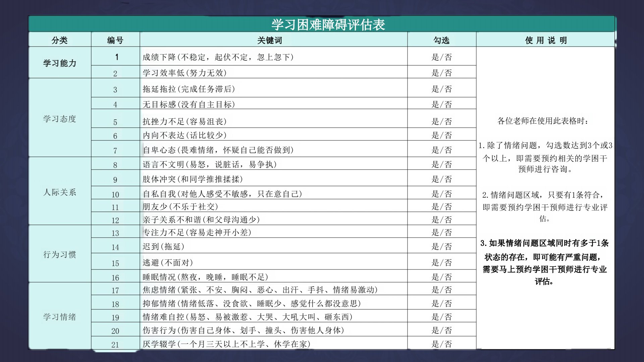The width and height of the screenshot is (644, 362).
Task: Click 是/否 for row 自卑心态
Action: (441, 150)
